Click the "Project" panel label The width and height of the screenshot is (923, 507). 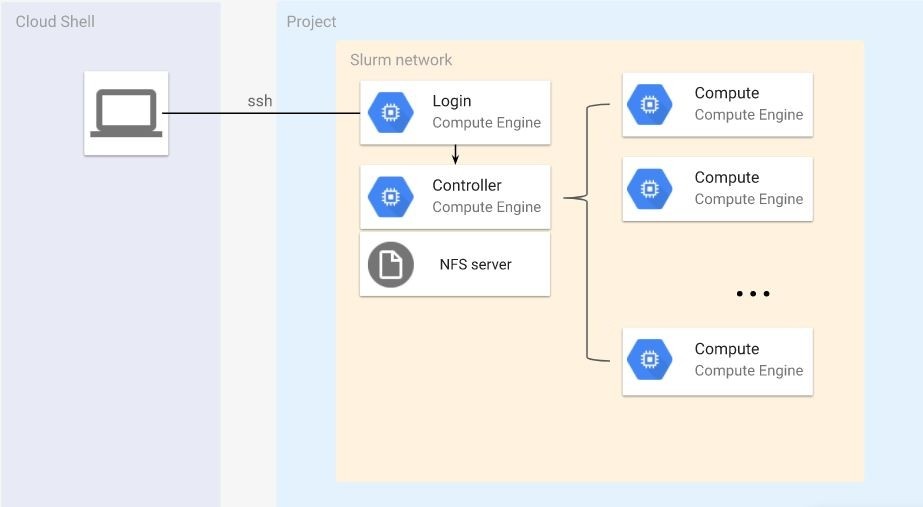tap(311, 22)
